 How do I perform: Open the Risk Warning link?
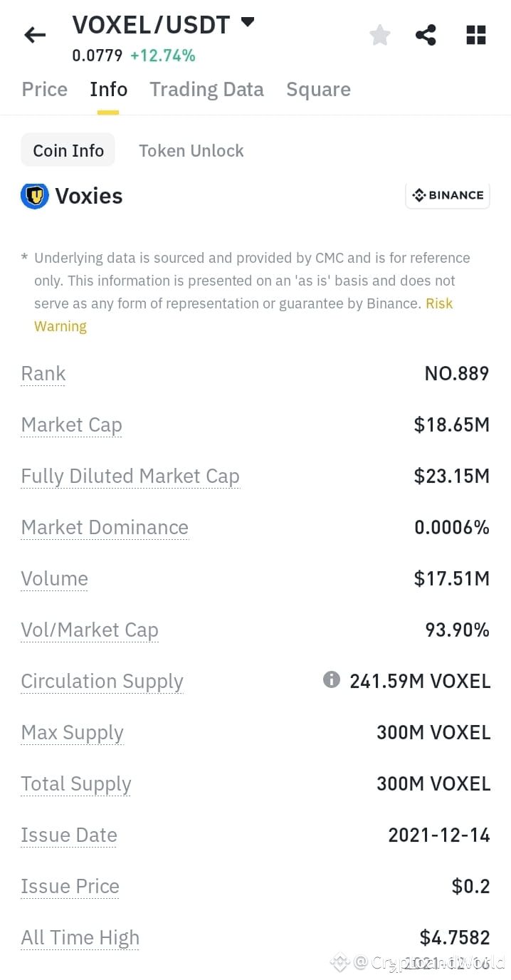(243, 315)
